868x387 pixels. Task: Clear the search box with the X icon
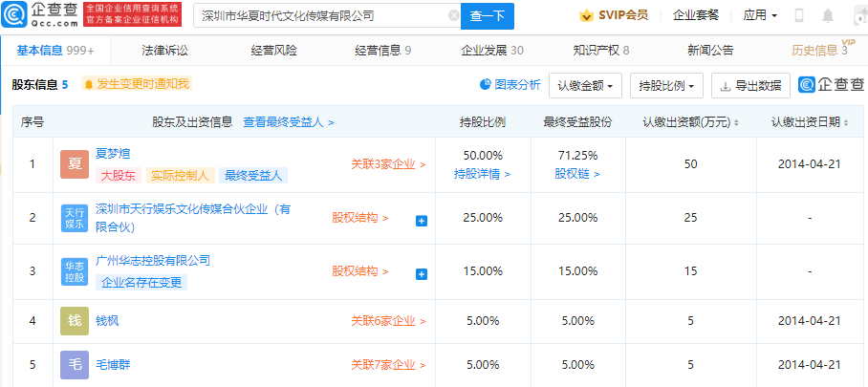pyautogui.click(x=454, y=15)
